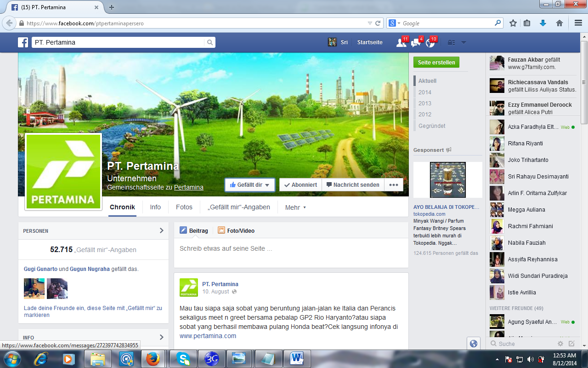Select the Beitrag composer tab
The height and width of the screenshot is (368, 588).
point(194,230)
